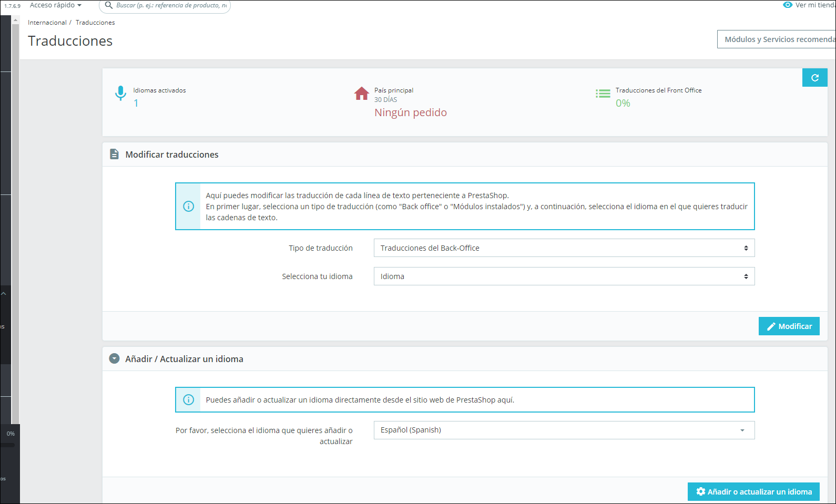Click Añadir o actualizar un idioma button

click(753, 492)
